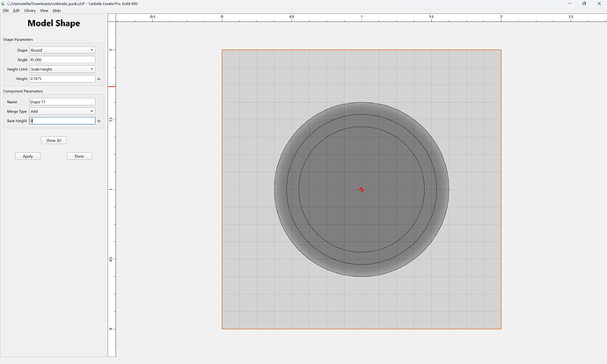Open the Shape dropdown set to Round
The image size is (607, 364).
pos(62,50)
